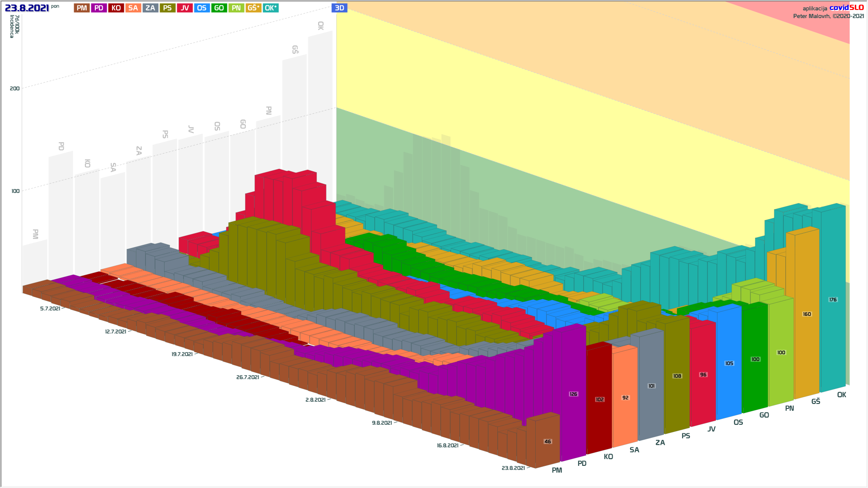Toggle the PM region button
Screen dimensions: 868x488
(82, 8)
